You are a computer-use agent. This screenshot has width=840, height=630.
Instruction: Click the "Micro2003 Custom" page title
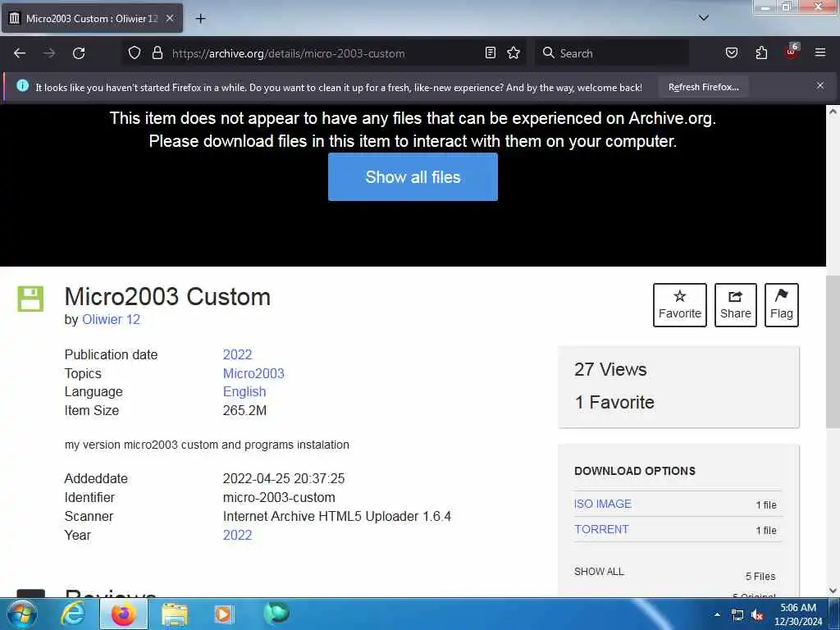[167, 296]
